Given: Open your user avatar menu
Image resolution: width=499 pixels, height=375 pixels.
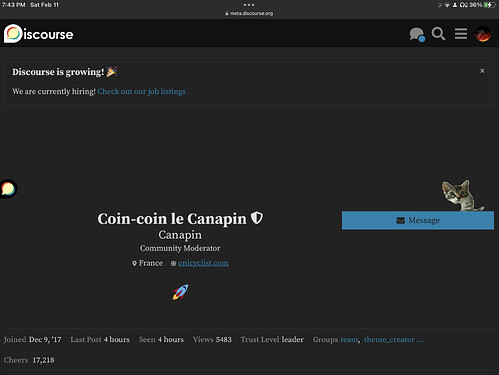Looking at the screenshot, I should point(483,34).
